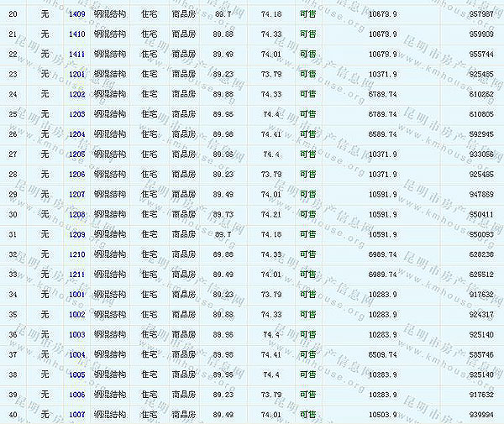Click room 1204 link
This screenshot has height=424, width=504.
tap(76, 134)
